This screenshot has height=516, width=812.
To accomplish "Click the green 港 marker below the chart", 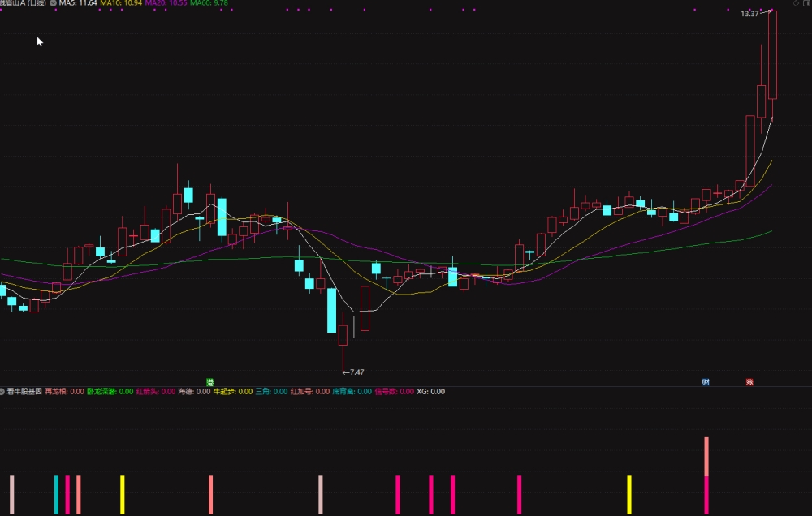I will (210, 382).
